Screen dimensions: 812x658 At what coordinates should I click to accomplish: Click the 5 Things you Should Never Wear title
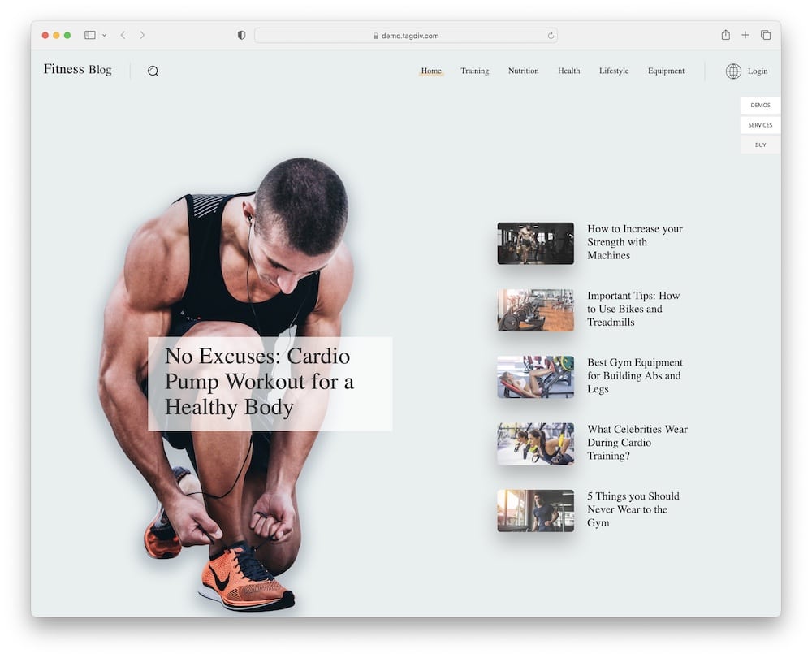[x=633, y=509]
